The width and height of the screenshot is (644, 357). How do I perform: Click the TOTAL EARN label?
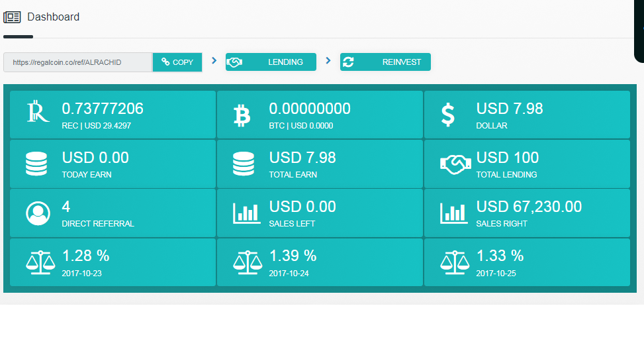pyautogui.click(x=293, y=175)
